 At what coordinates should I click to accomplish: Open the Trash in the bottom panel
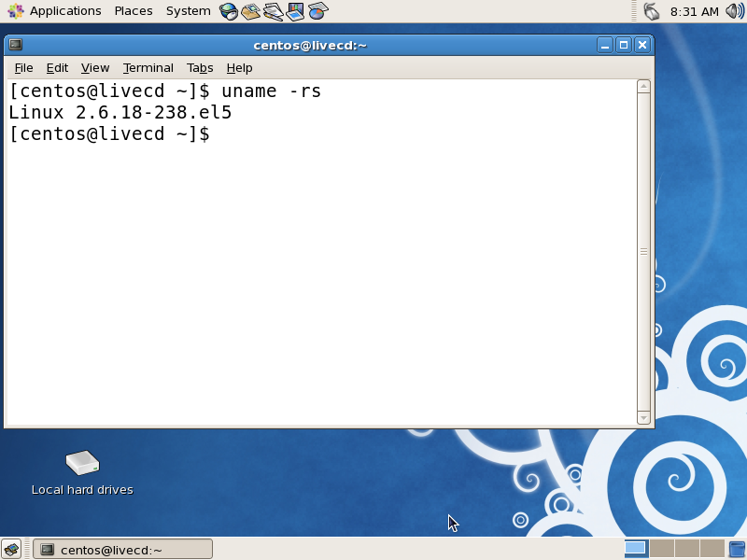[737, 549]
